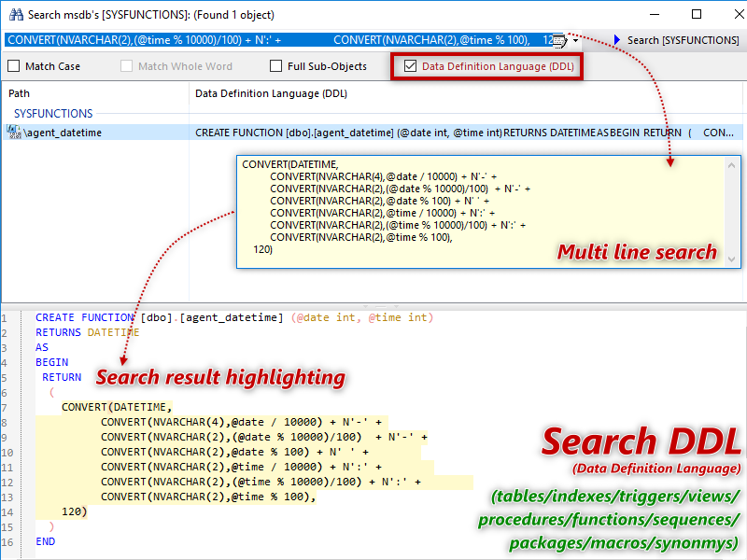The image size is (747, 560).
Task: Click the Search [SYSFUNCTIONS] button
Action: [676, 40]
